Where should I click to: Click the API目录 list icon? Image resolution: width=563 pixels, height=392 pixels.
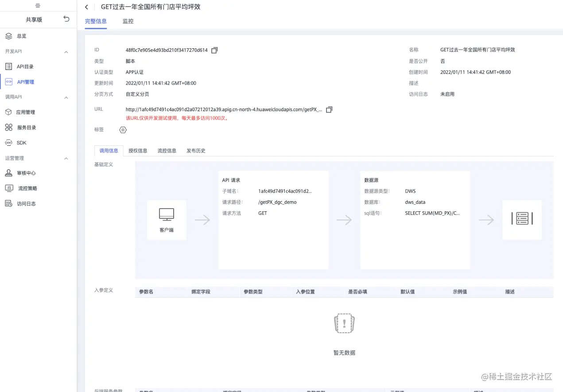[x=9, y=66]
